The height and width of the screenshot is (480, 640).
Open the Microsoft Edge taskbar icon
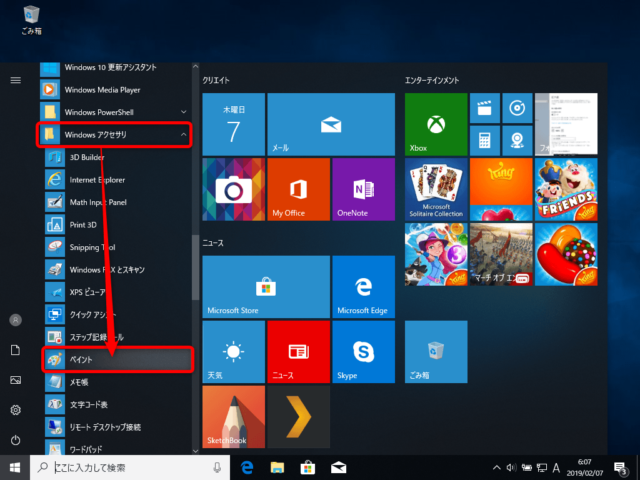[x=247, y=467]
